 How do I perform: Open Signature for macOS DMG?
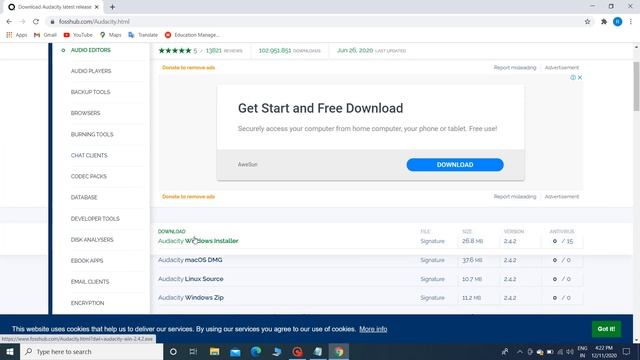pos(432,260)
